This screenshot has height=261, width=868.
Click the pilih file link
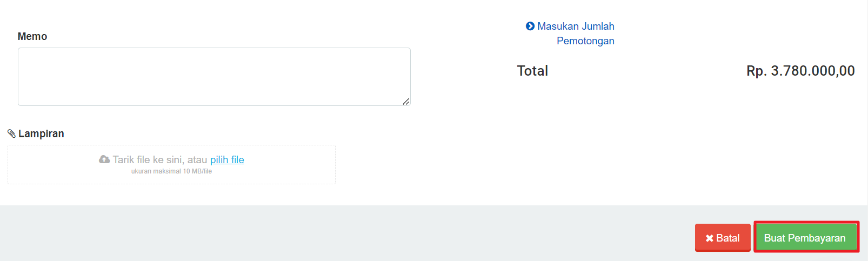(x=227, y=159)
